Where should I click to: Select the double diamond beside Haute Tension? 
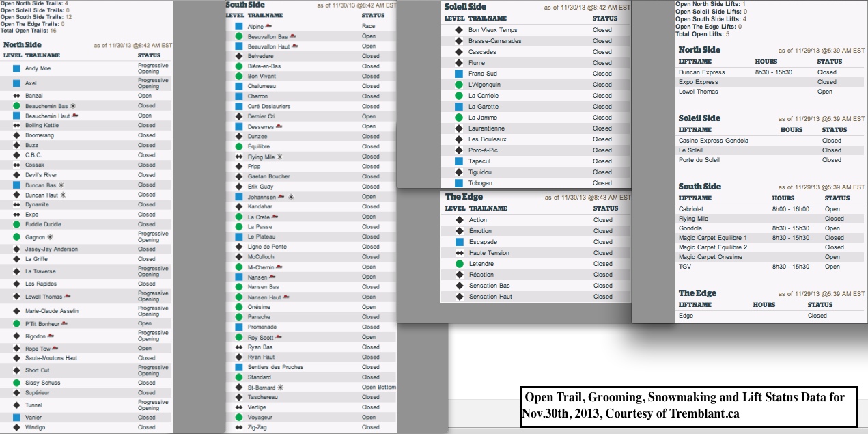pos(460,253)
